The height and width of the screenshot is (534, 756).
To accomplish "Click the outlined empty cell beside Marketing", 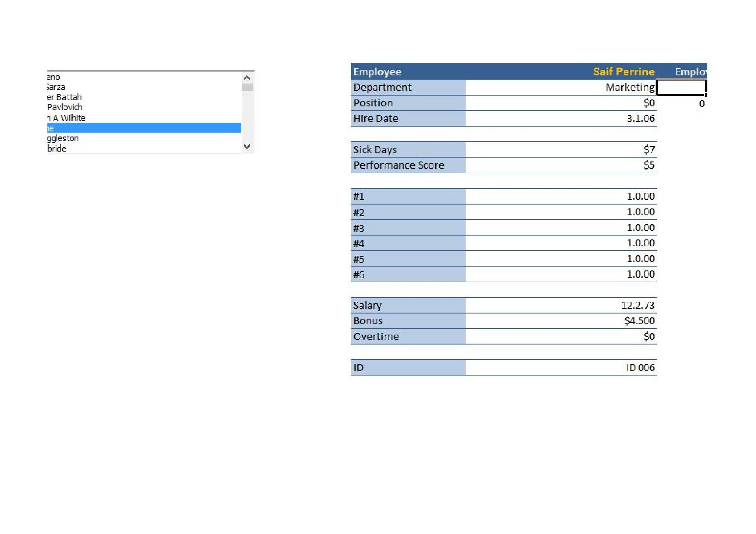I will click(681, 87).
